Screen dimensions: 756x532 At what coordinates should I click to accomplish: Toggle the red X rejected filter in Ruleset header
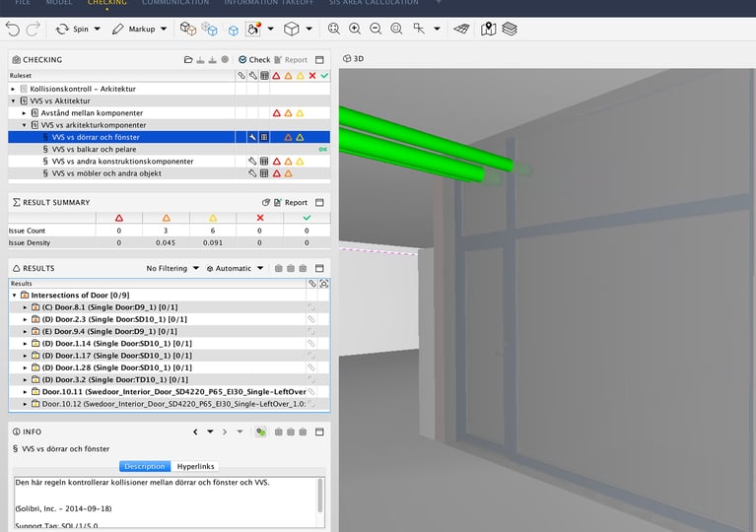312,76
